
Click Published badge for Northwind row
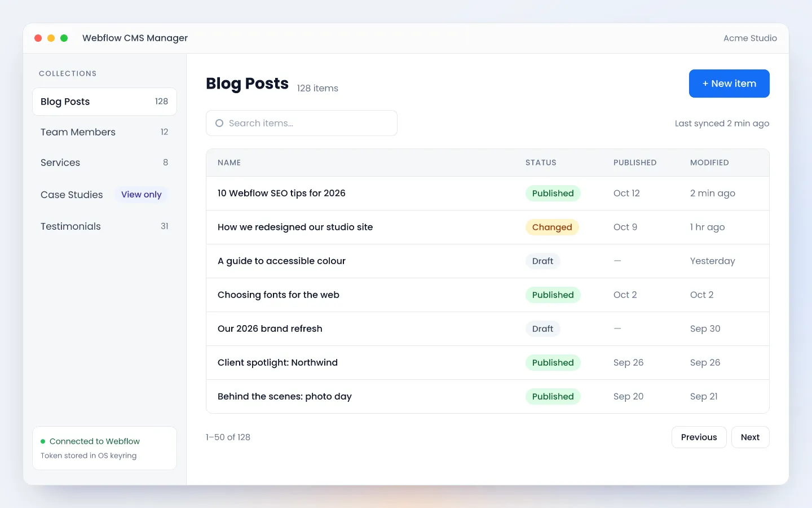click(x=553, y=362)
